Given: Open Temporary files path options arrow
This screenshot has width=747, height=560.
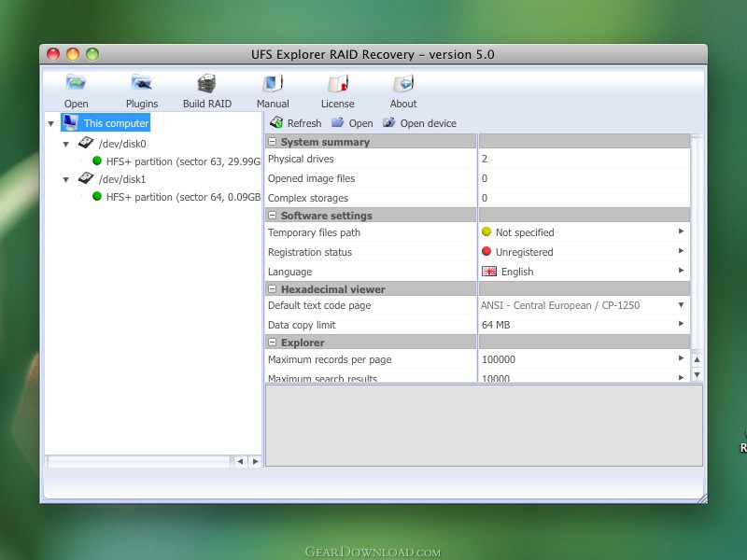Looking at the screenshot, I should 682,231.
